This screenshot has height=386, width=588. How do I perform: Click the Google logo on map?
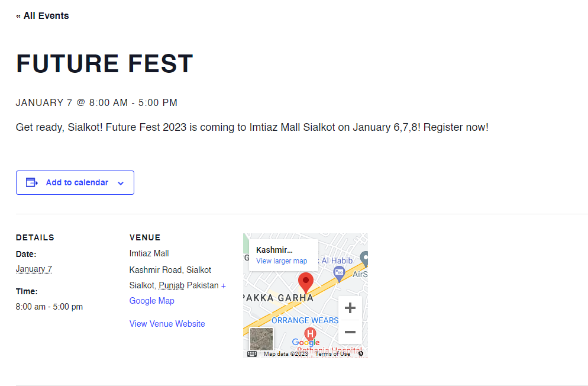pyautogui.click(x=306, y=342)
